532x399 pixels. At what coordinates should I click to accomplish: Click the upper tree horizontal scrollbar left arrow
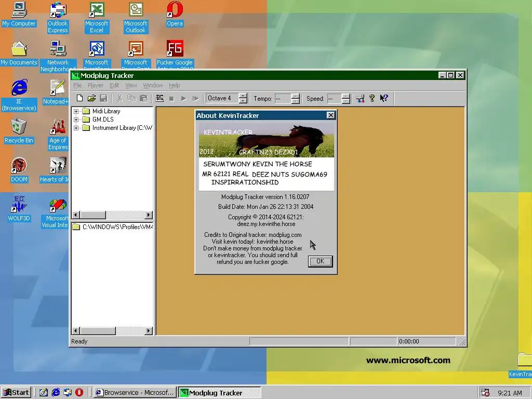coord(76,215)
